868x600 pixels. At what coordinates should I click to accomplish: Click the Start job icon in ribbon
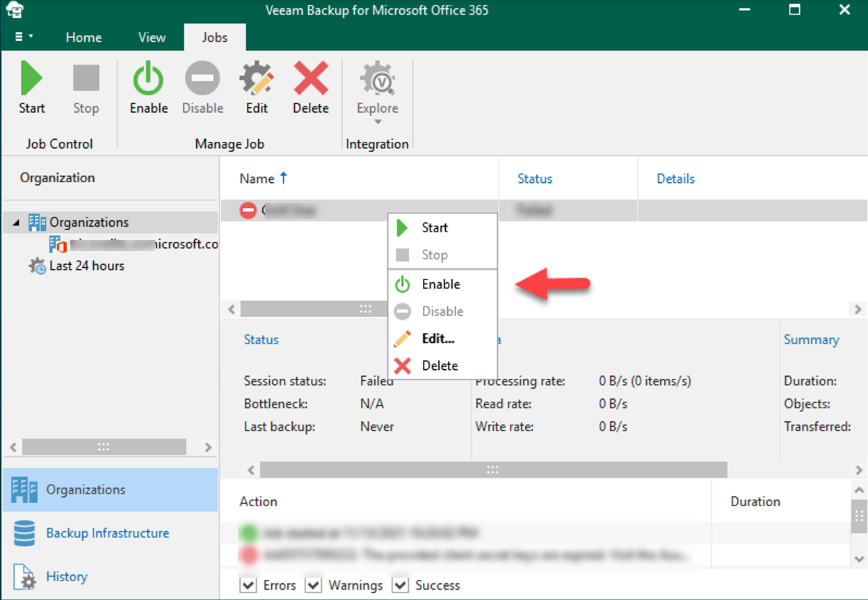[31, 79]
